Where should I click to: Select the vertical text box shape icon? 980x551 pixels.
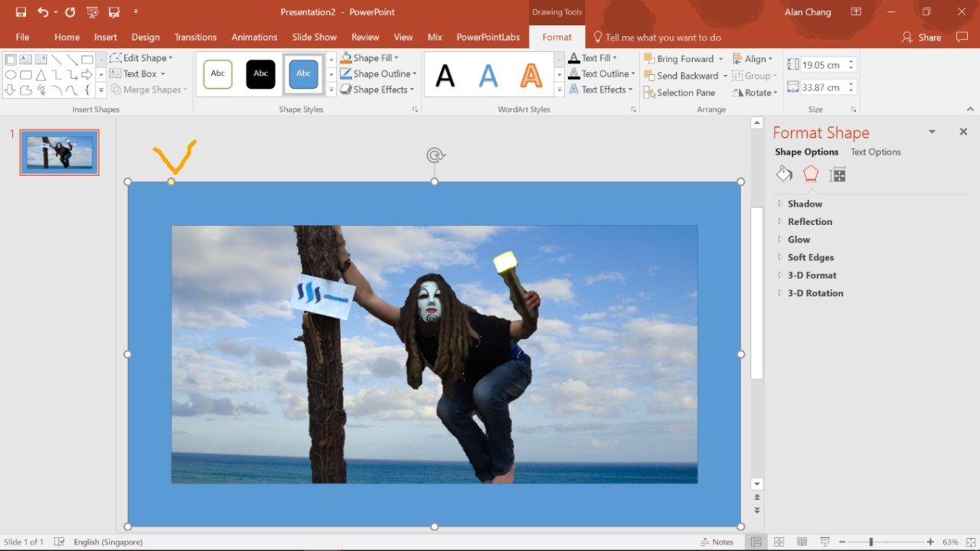coord(41,59)
